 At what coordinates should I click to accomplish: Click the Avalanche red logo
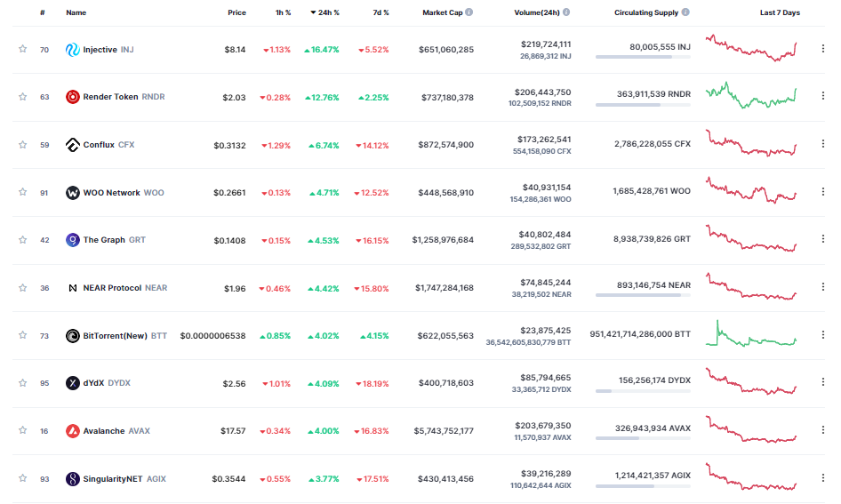pos(72,430)
